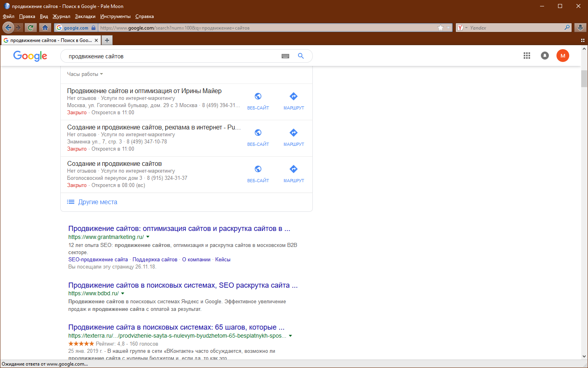Open Google notifications bell
Screen dimensions: 588x368
pyautogui.click(x=545, y=56)
